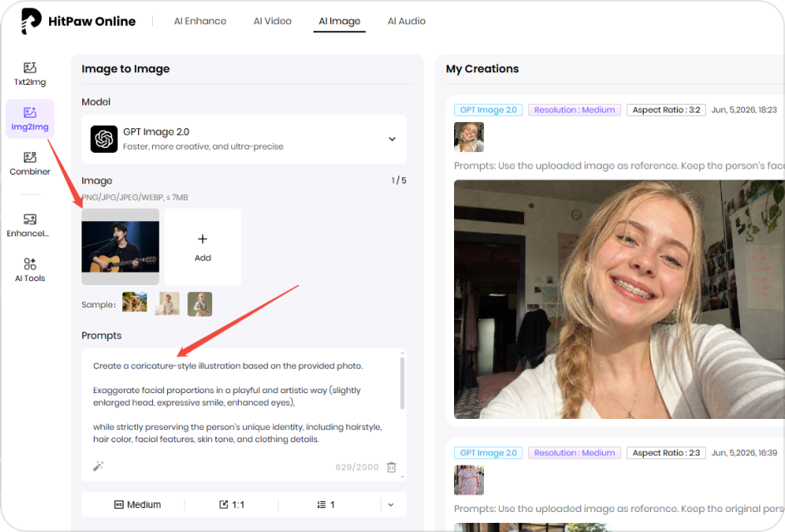Screen dimensions: 785x532
Task: Click the Image to Image heading
Action: coord(126,69)
